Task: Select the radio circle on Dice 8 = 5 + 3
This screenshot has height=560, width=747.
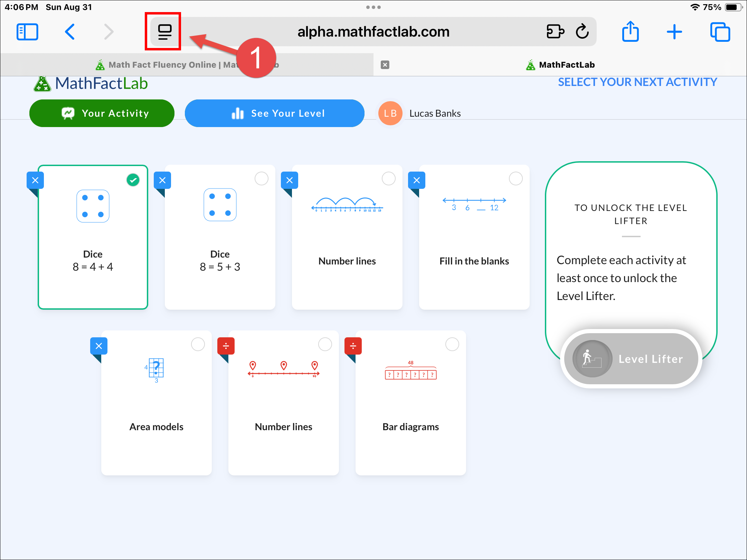Action: [x=262, y=178]
